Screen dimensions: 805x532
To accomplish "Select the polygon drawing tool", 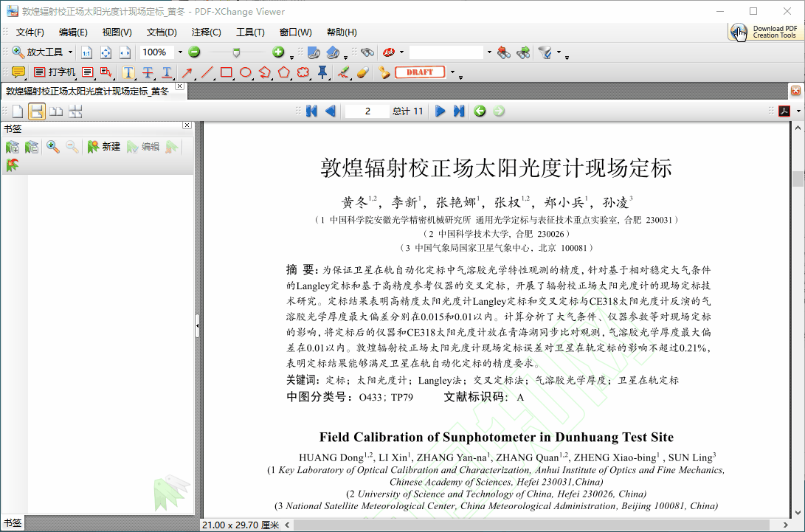I will [x=284, y=72].
